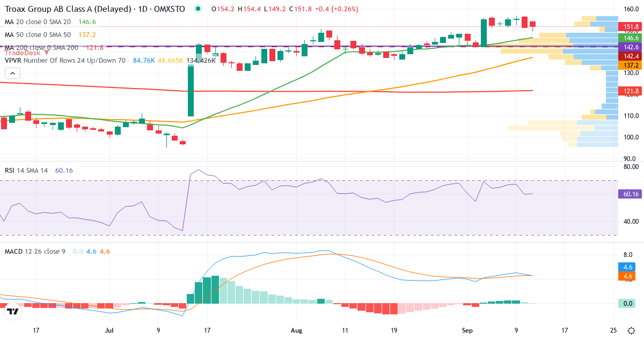644x338 pixels.
Task: Click the RSI legend value 60.16
Action: [64, 171]
